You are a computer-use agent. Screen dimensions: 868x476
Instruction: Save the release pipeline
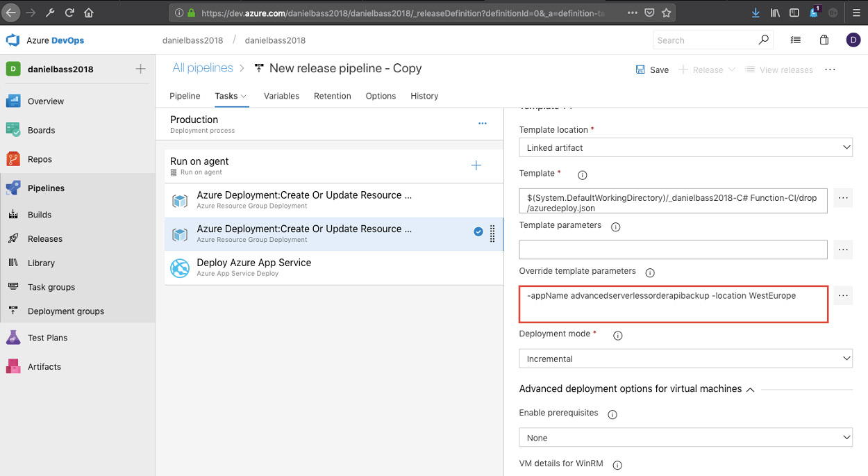coord(652,69)
